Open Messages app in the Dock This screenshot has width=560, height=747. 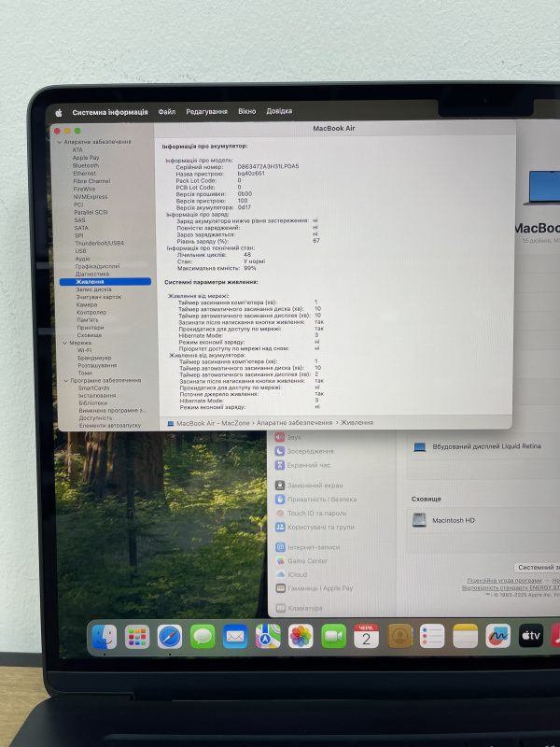[203, 637]
